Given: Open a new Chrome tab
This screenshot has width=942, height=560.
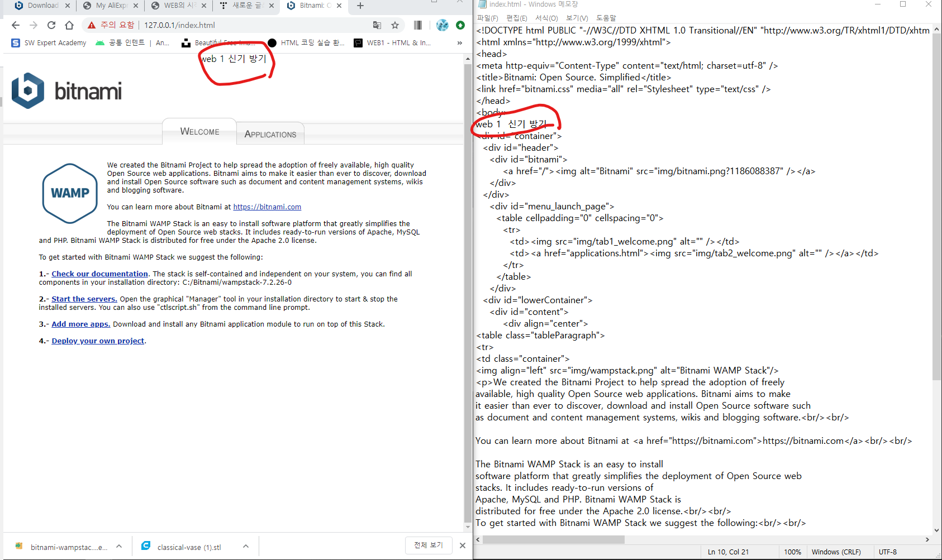Looking at the screenshot, I should click(x=360, y=6).
